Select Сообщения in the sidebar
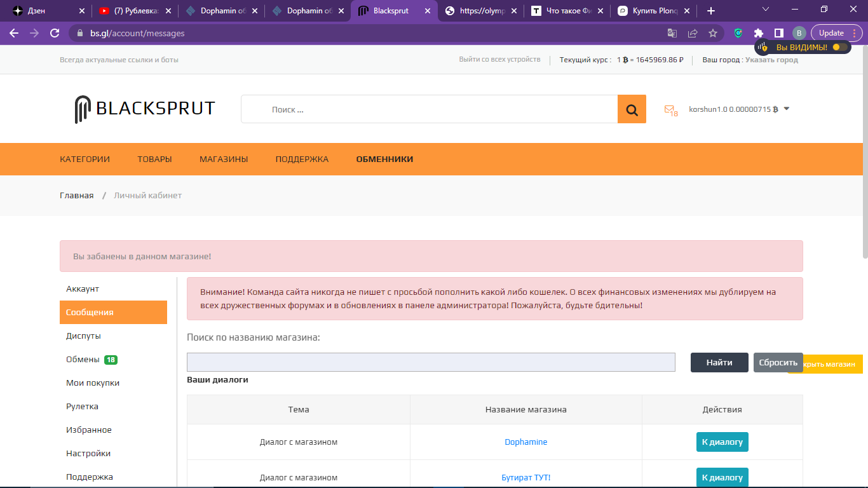Image resolution: width=868 pixels, height=488 pixels. pos(113,313)
